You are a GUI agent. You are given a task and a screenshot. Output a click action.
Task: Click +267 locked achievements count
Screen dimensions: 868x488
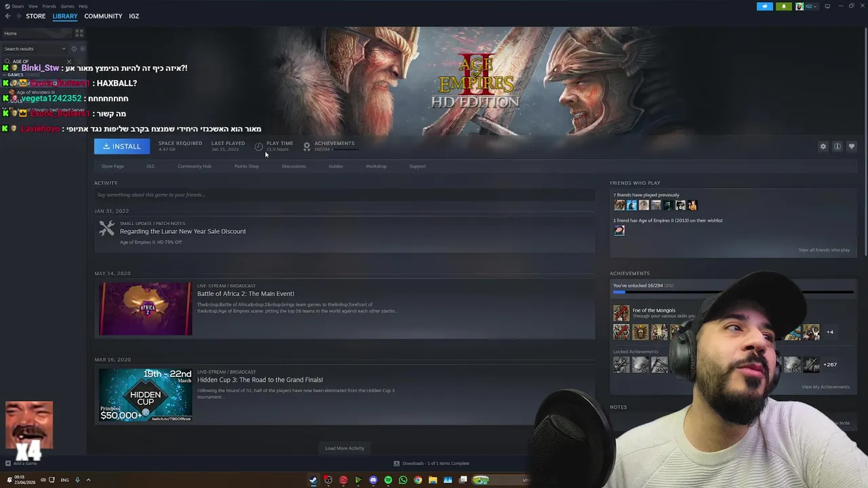point(830,365)
